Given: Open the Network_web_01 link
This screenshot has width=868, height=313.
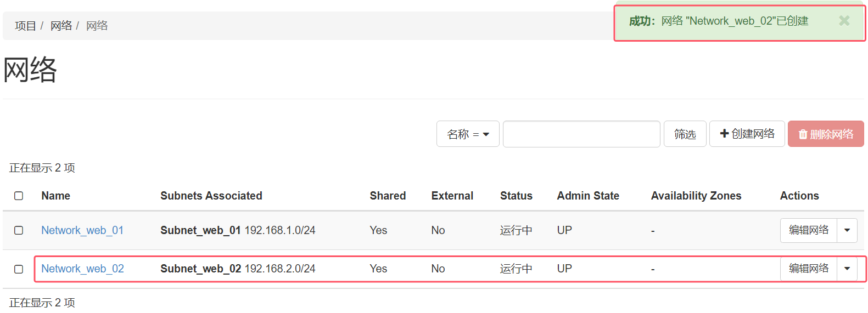Looking at the screenshot, I should [82, 230].
